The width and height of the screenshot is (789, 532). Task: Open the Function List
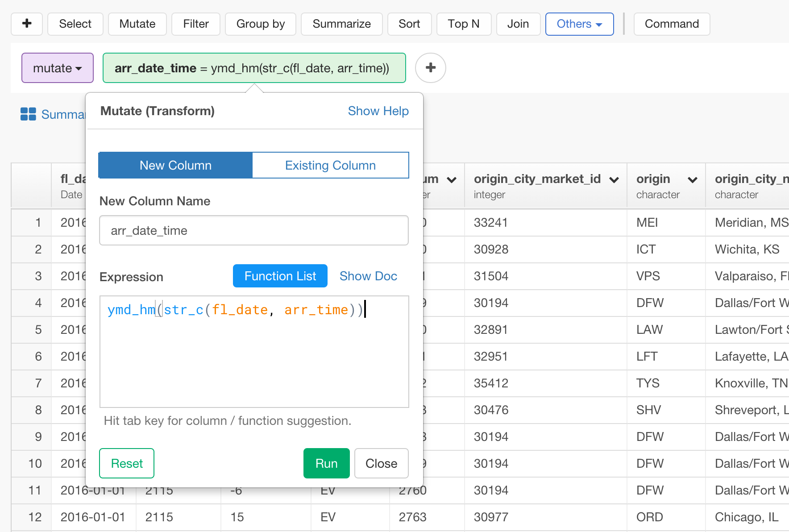coord(280,276)
